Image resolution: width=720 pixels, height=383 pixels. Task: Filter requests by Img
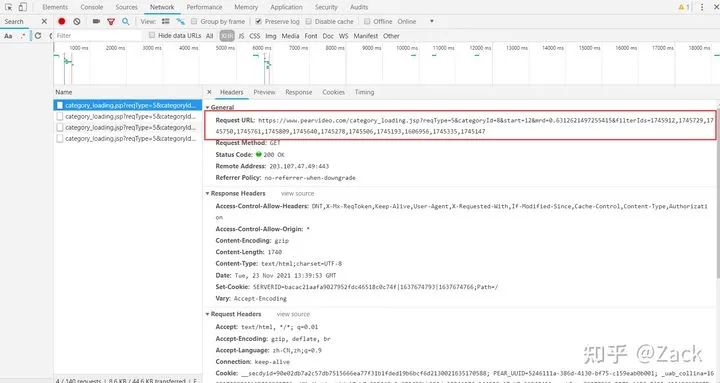click(x=271, y=36)
